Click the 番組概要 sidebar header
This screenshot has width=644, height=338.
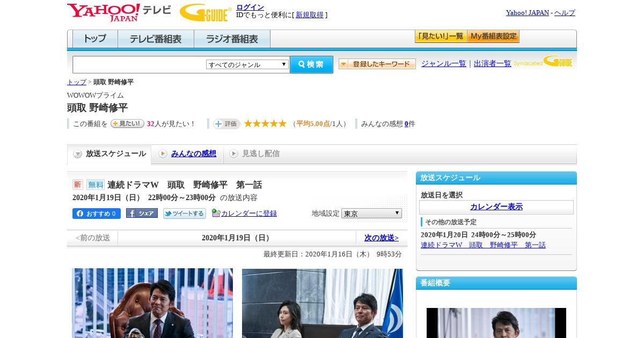coord(496,283)
